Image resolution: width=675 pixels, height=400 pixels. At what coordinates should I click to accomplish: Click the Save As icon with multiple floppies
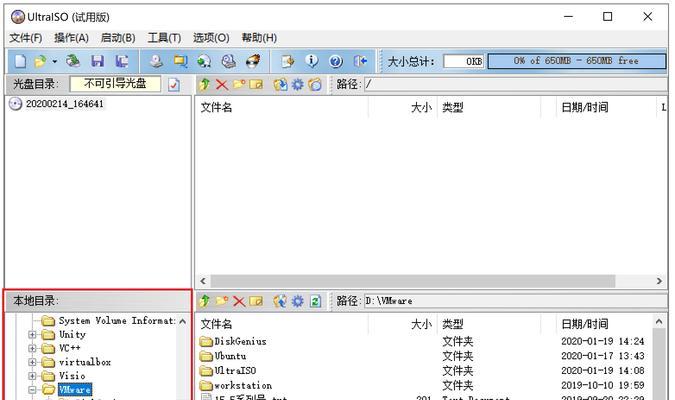122,61
